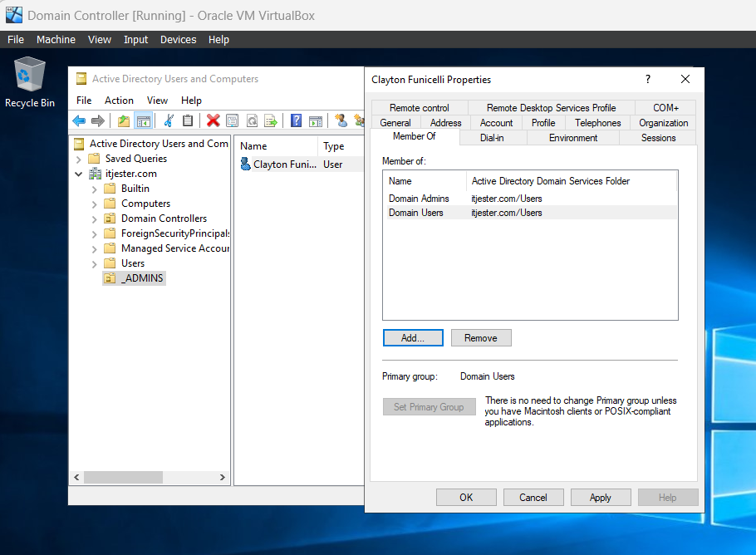756x555 pixels.
Task: Click the Add... button
Action: [x=413, y=338]
